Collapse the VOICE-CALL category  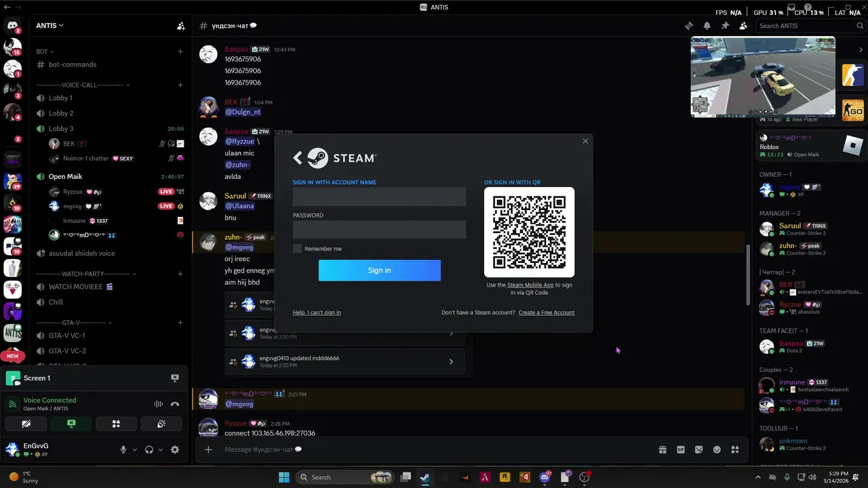pos(83,85)
